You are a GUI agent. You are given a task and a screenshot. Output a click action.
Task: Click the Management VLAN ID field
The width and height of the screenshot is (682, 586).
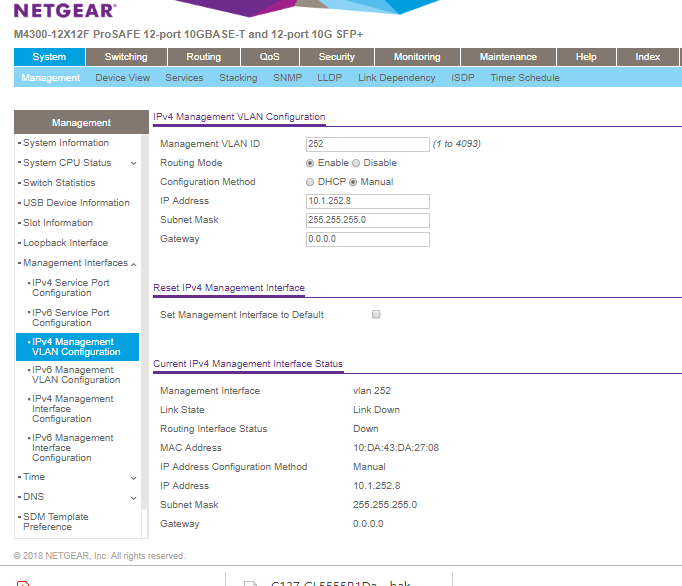[x=368, y=144]
